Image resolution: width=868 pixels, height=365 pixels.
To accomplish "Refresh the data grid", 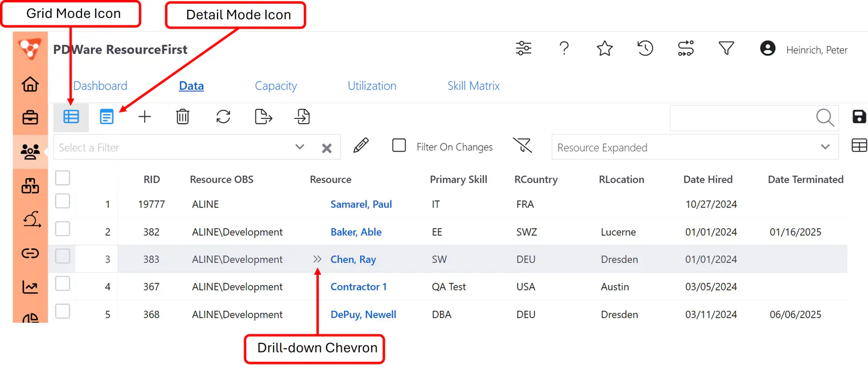I will (224, 117).
